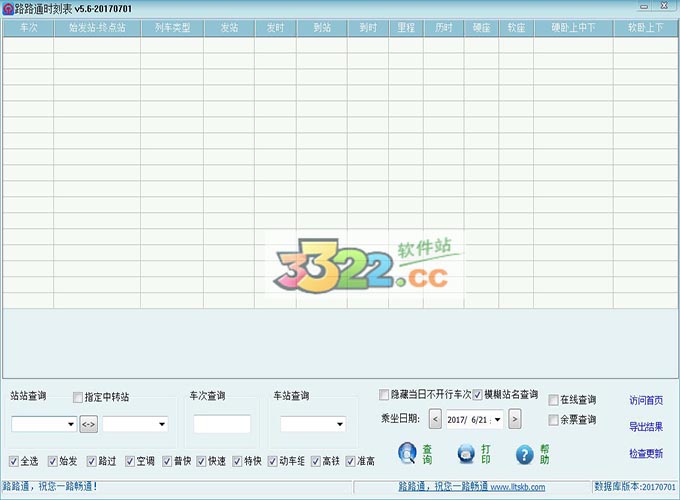Click the app logo in title bar

pos(8,9)
